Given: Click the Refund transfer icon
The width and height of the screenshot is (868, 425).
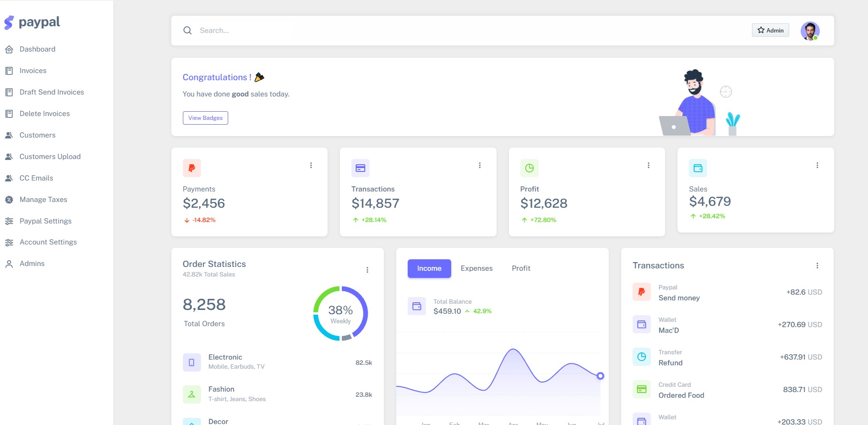Looking at the screenshot, I should (642, 357).
